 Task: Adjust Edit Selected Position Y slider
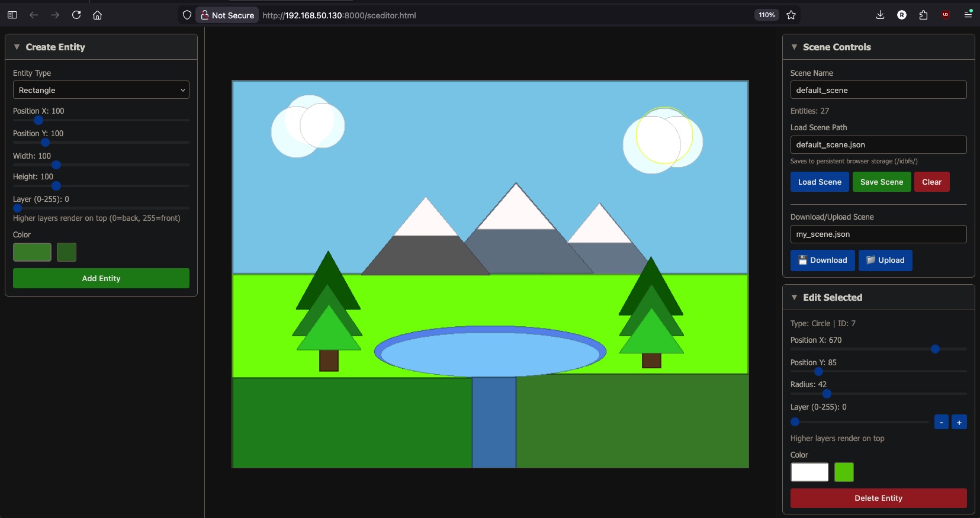pos(878,372)
